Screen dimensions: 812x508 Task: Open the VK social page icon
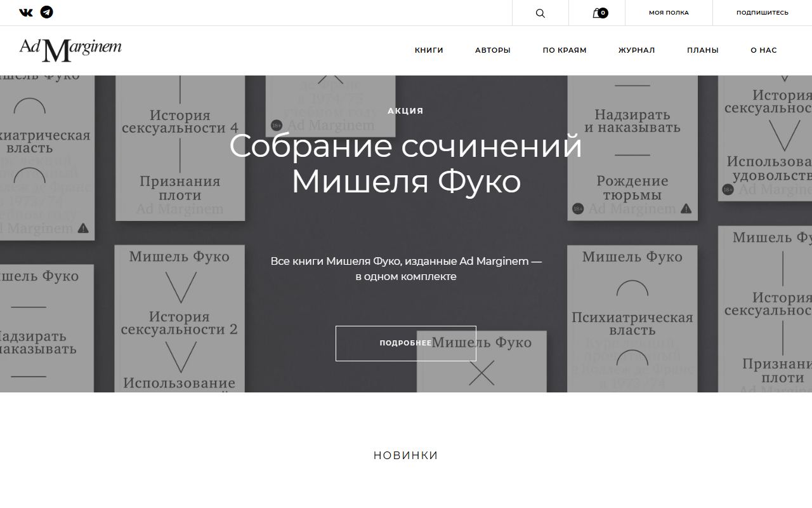[x=26, y=12]
